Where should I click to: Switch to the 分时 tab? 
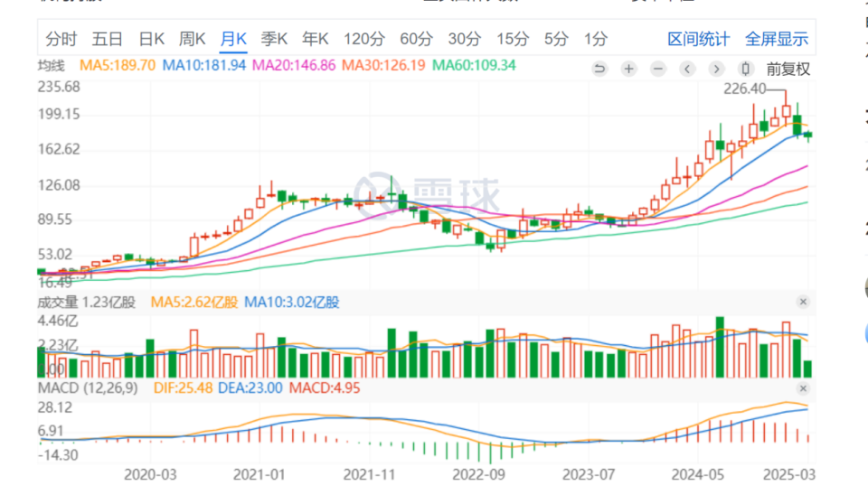pos(61,39)
